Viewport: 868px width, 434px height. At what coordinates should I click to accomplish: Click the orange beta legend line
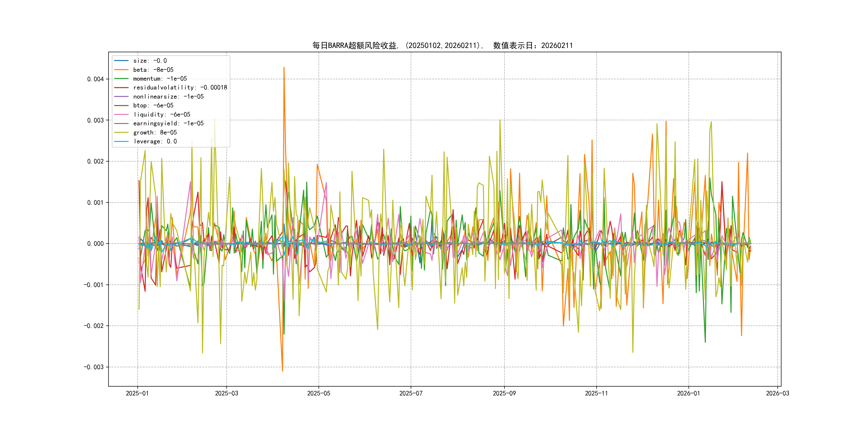coord(121,70)
